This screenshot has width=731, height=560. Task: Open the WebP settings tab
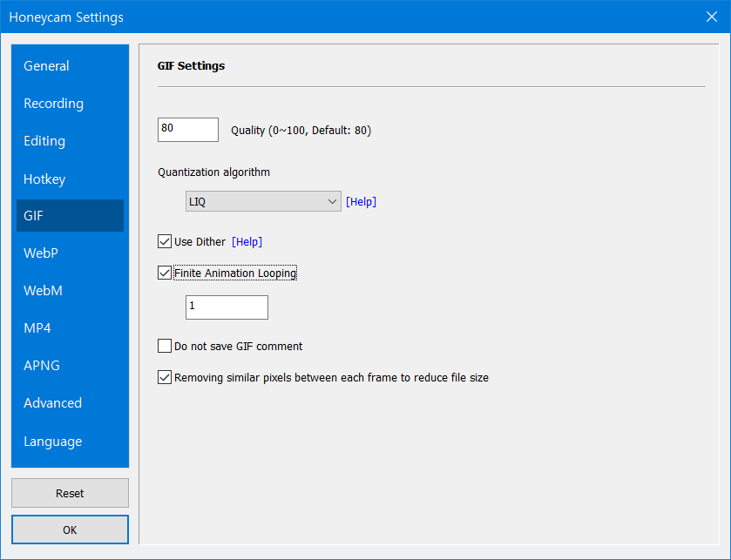point(41,253)
